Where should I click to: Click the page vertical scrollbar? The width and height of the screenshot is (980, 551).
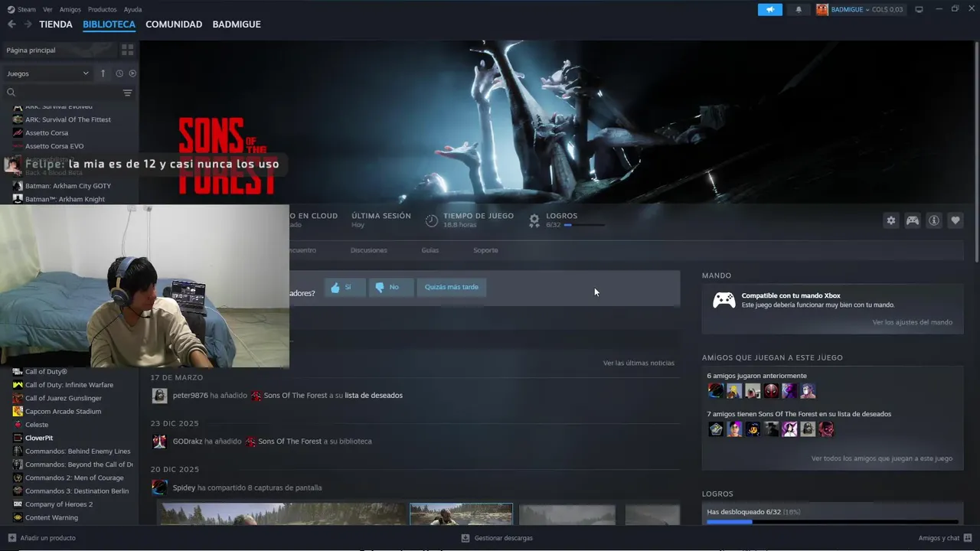(977, 153)
